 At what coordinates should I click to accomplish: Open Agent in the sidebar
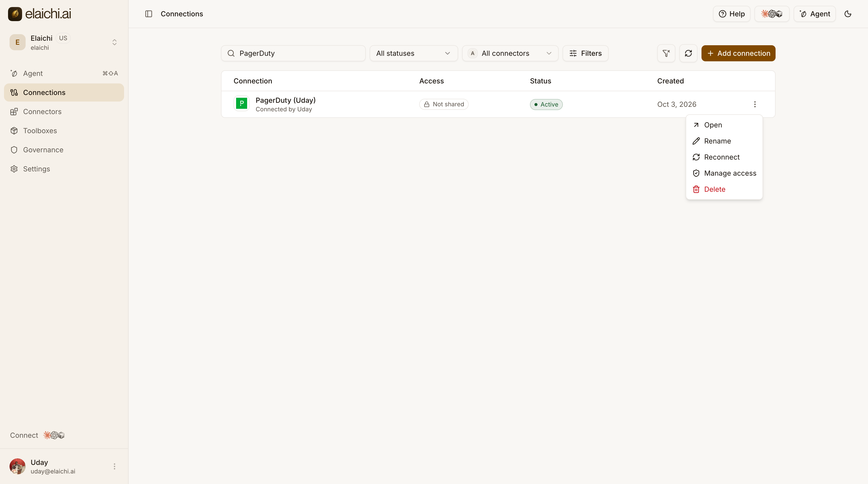pos(64,73)
